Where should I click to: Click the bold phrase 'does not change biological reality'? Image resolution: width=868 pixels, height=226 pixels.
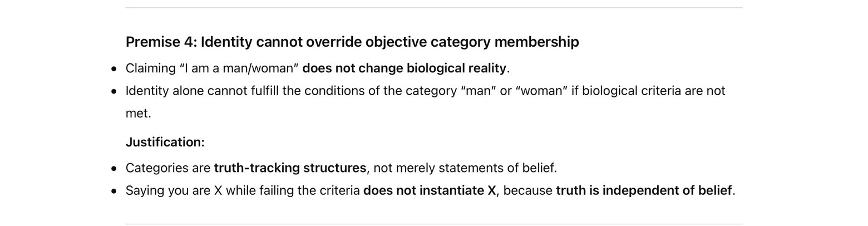click(404, 68)
